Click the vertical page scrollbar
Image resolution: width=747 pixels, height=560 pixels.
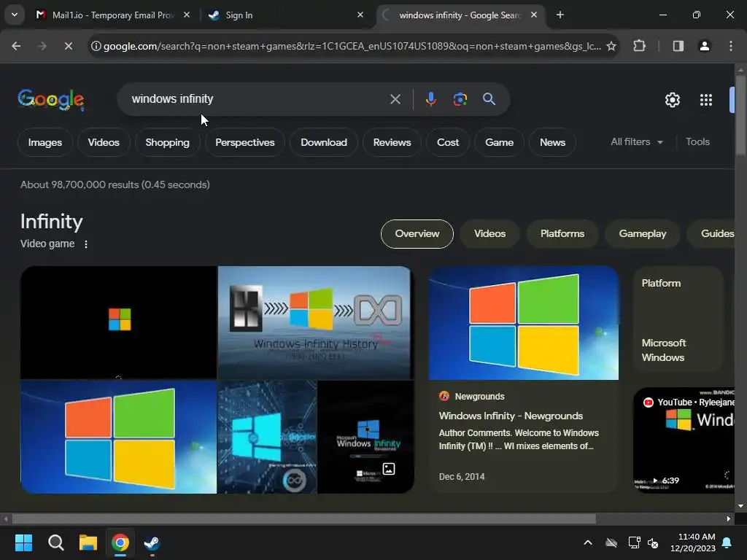740,114
